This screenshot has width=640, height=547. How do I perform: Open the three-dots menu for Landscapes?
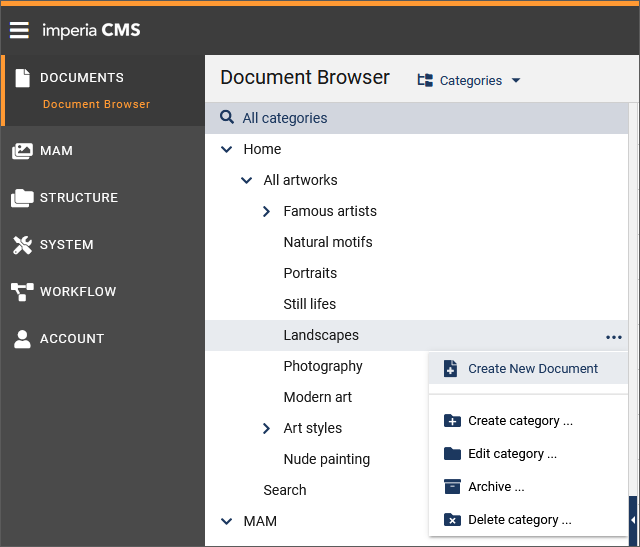613,337
